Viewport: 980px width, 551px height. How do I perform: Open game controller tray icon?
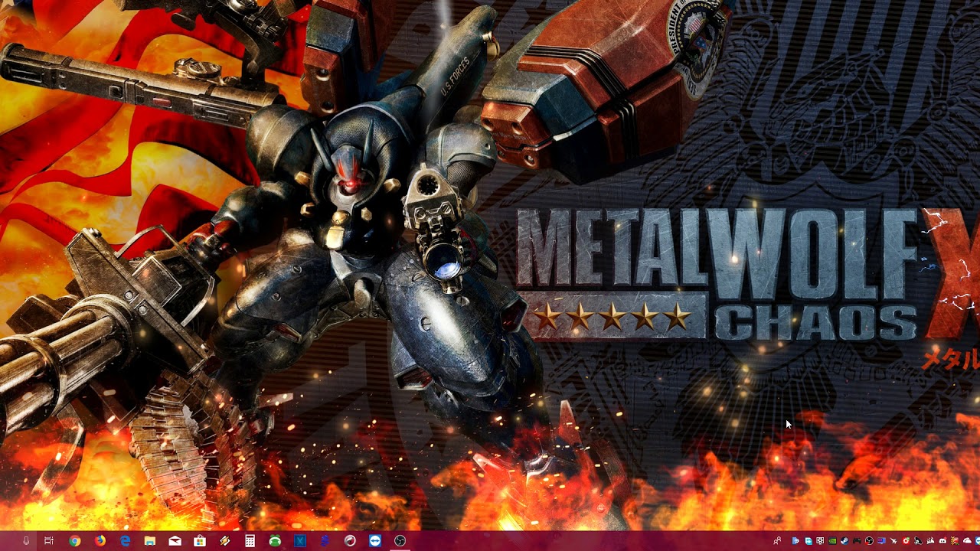point(857,541)
